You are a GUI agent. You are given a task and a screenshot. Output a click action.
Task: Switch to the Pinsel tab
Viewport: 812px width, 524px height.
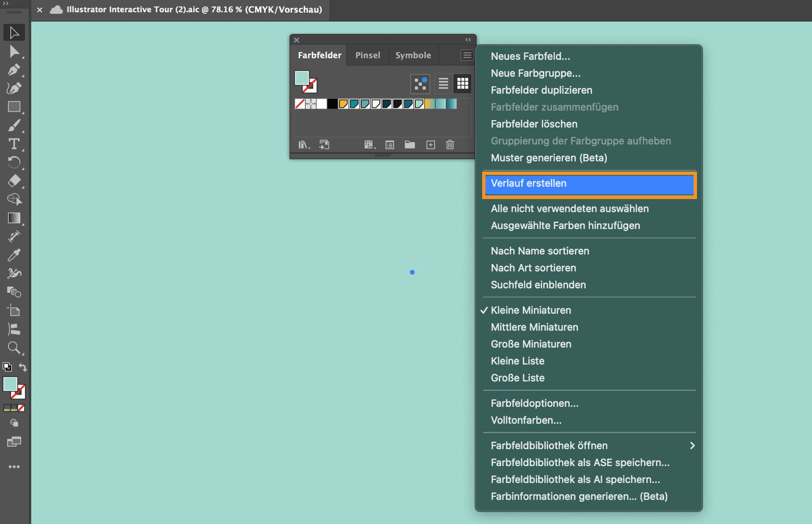click(367, 55)
